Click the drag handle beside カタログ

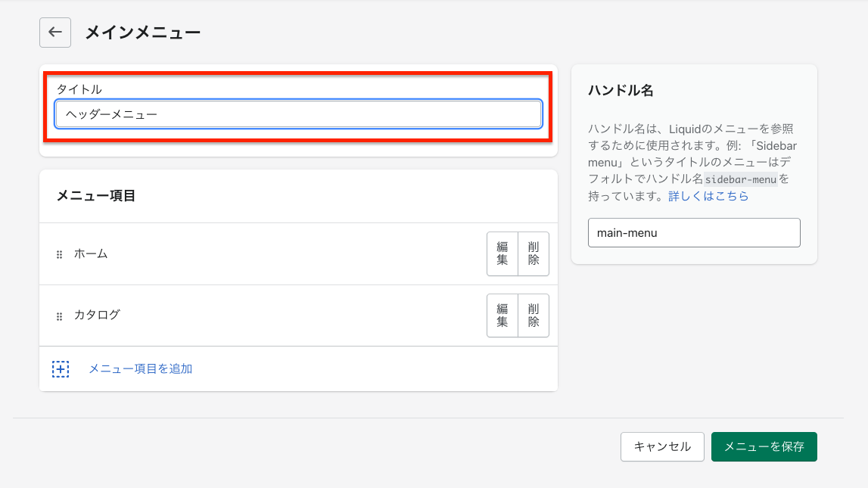point(59,316)
